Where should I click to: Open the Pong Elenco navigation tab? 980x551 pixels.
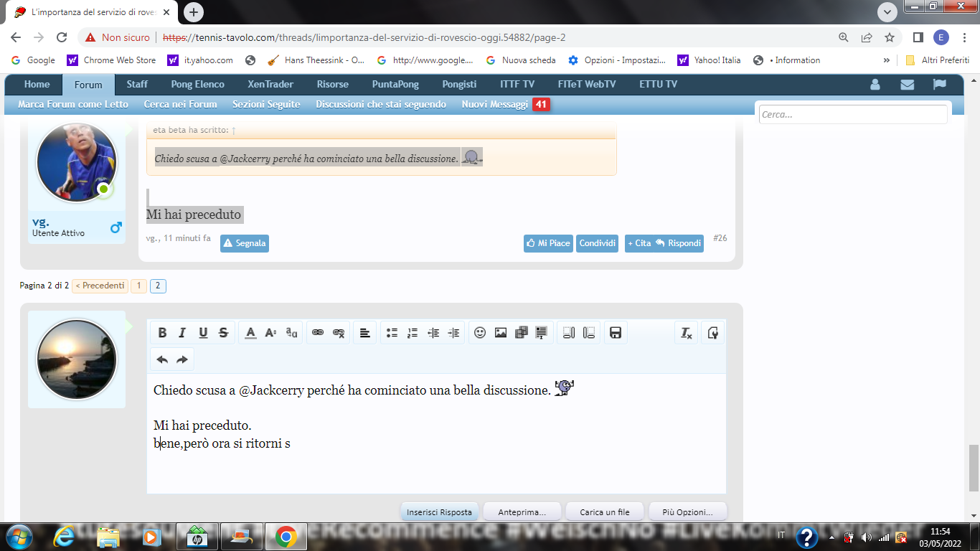coord(197,85)
